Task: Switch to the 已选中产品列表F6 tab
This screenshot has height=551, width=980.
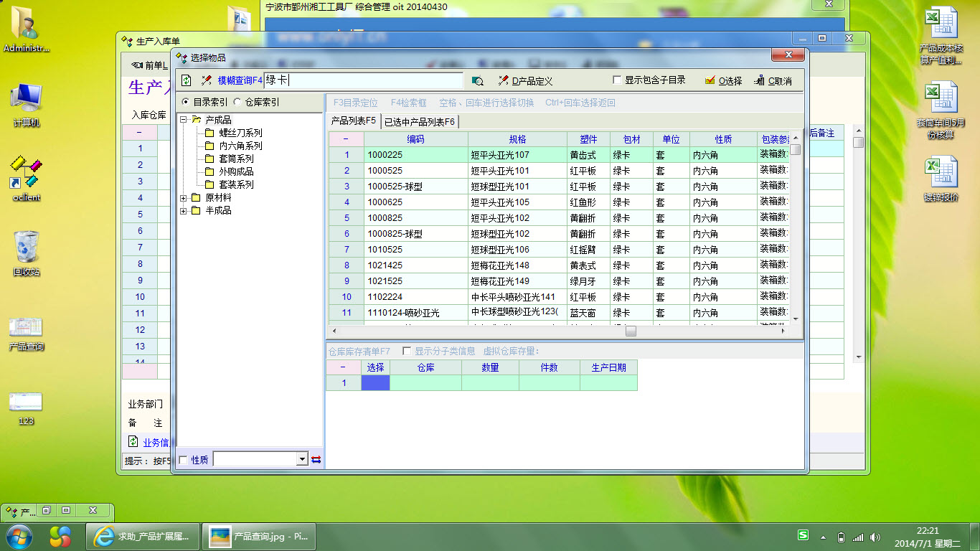Action: click(420, 122)
